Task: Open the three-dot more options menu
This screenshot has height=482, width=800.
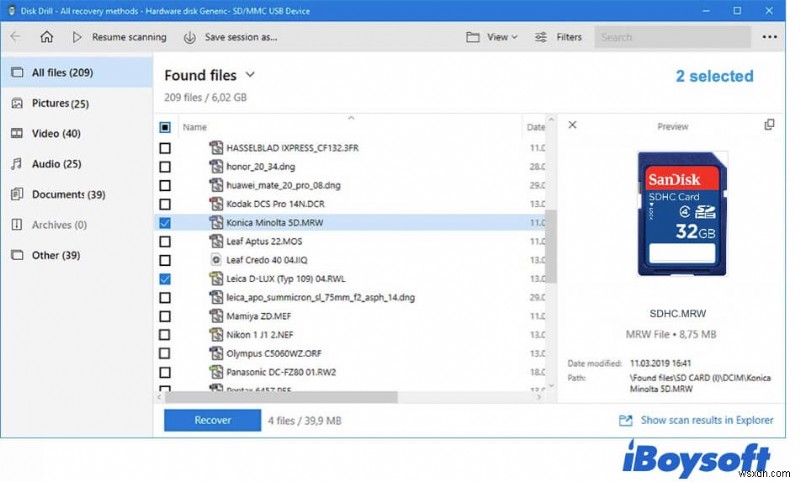Action: click(x=769, y=37)
